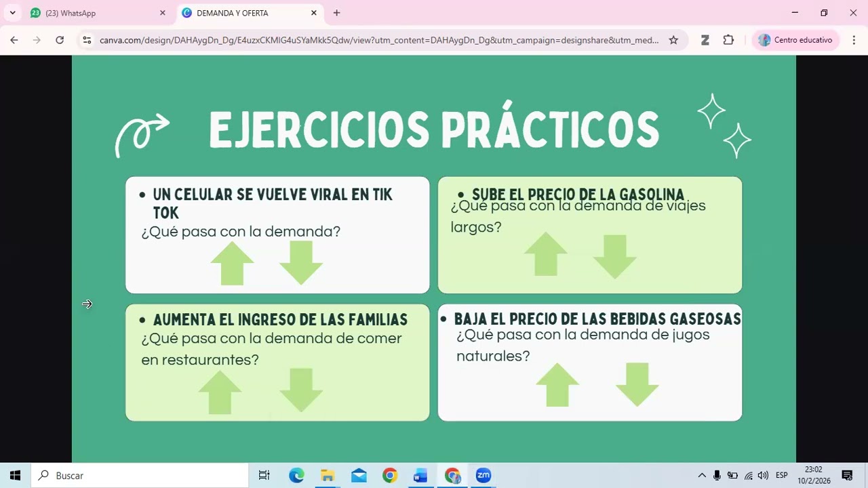The image size is (868, 488).
Task: View site information icon in address bar
Action: [87, 40]
